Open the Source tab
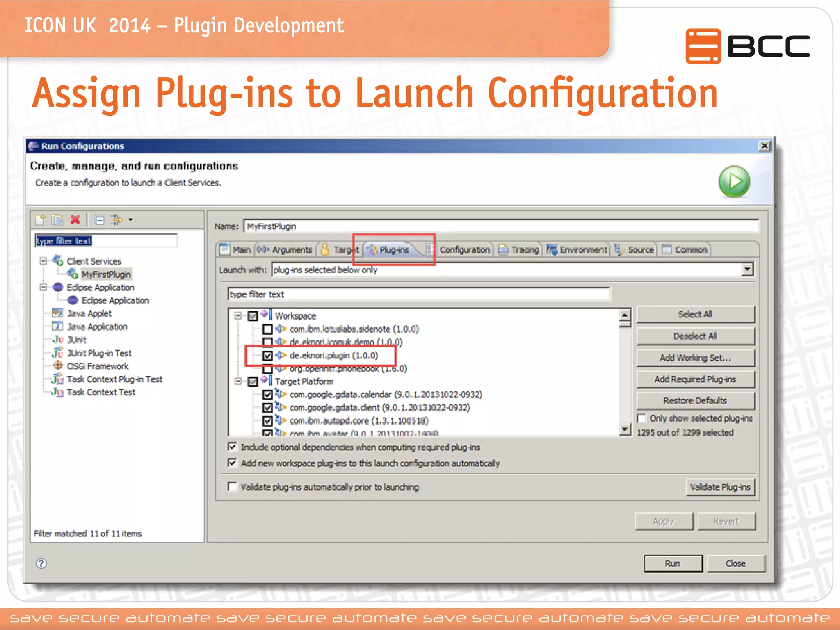Image resolution: width=840 pixels, height=630 pixels. (634, 249)
